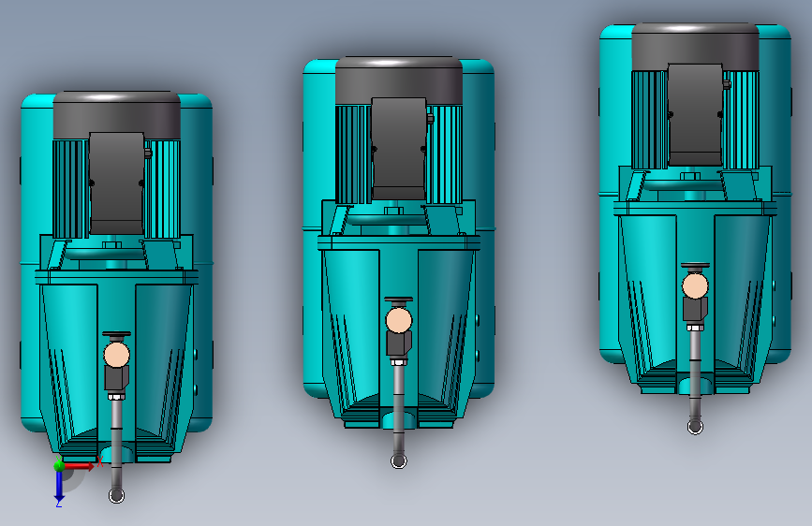This screenshot has height=526, width=812.
Task: Select the motor terminal box on the leftmost unit
Action: 116,183
